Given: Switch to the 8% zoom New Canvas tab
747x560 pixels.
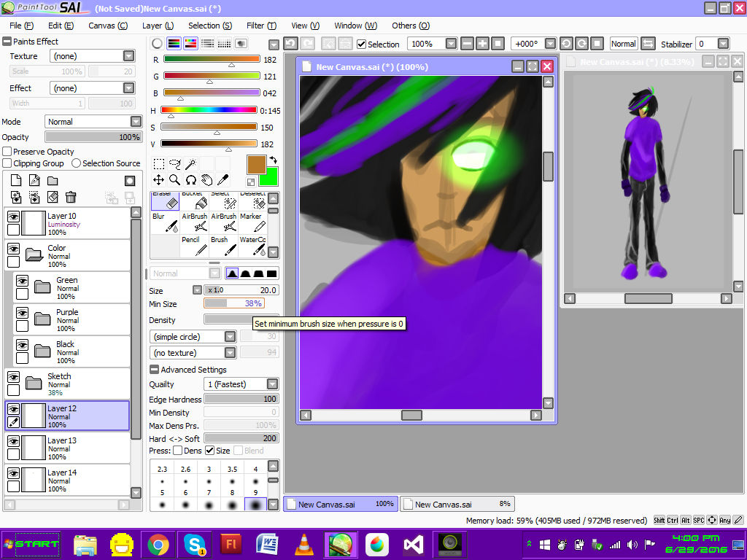Looking at the screenshot, I should coord(456,503).
